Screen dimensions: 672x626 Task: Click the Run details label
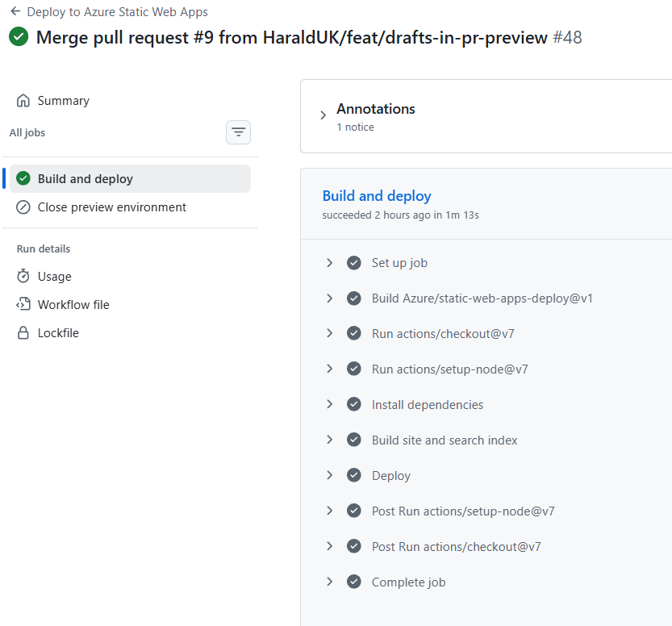[44, 249]
